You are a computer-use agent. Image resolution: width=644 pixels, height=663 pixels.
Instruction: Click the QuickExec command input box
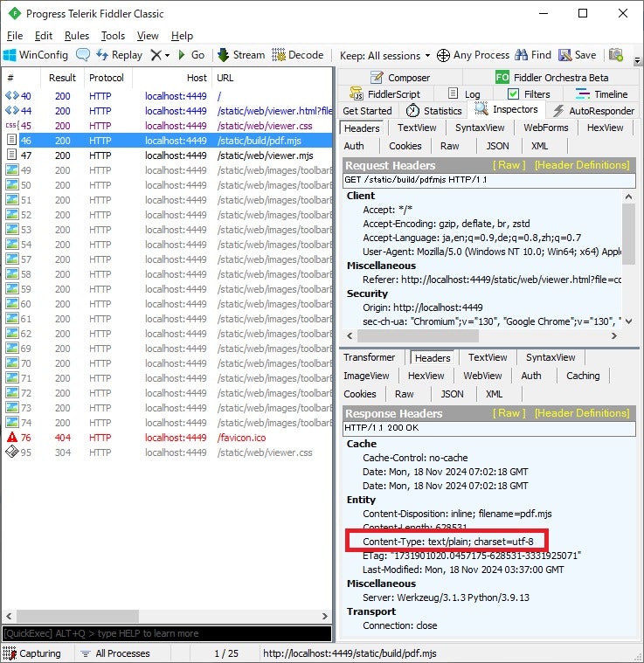167,633
